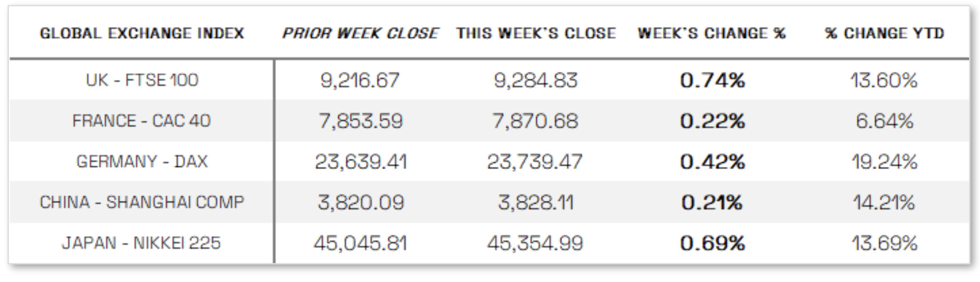Select the Prior Week Close header
This screenshot has height=282, width=980.
click(360, 33)
